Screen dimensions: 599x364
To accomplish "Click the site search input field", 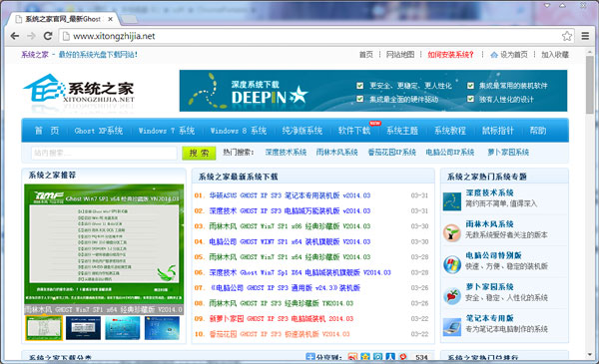I will click(104, 153).
